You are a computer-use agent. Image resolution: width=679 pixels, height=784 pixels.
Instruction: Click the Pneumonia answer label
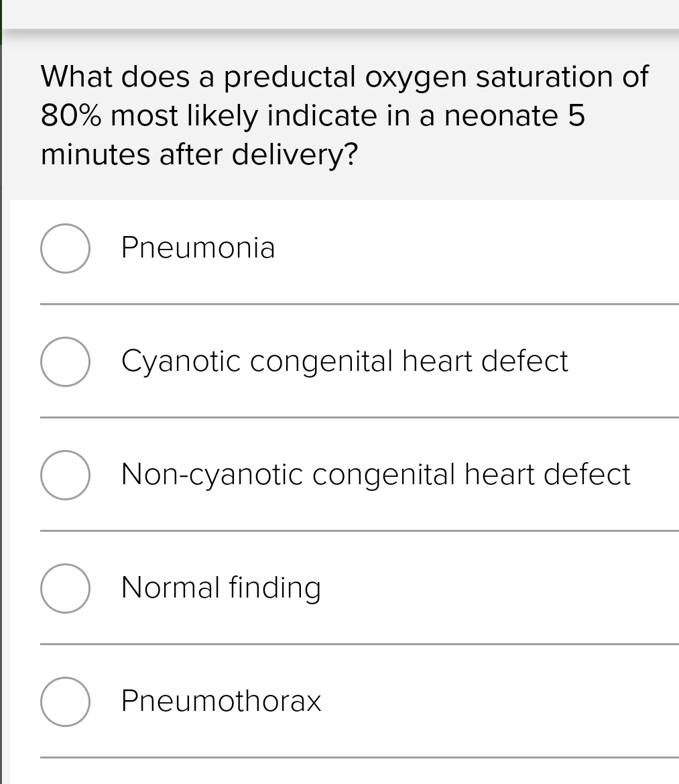(198, 248)
